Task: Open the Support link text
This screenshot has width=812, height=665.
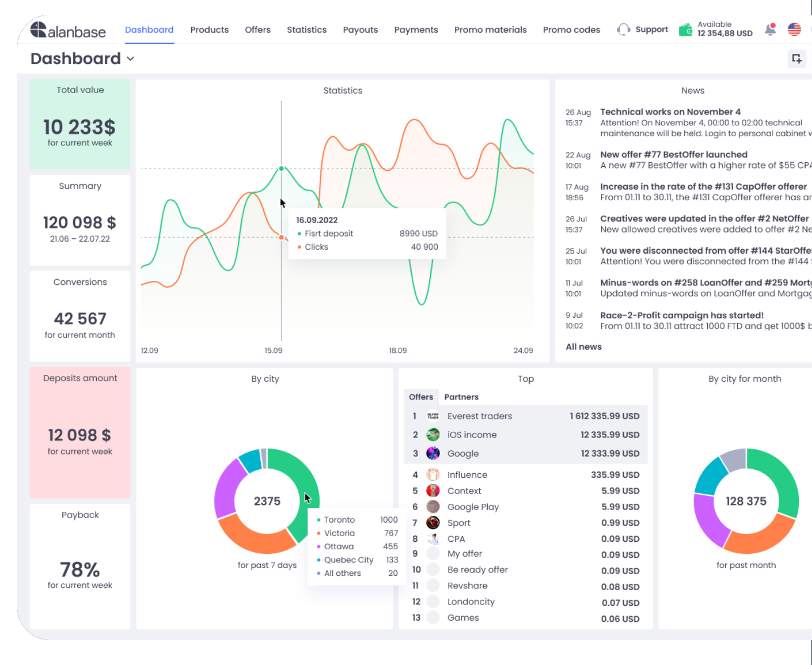Action: point(652,30)
